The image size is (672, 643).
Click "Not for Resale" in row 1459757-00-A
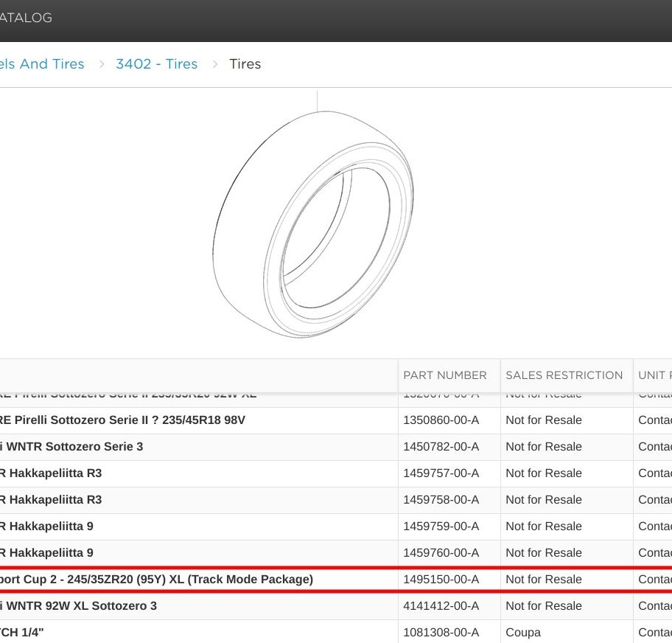[x=544, y=473]
